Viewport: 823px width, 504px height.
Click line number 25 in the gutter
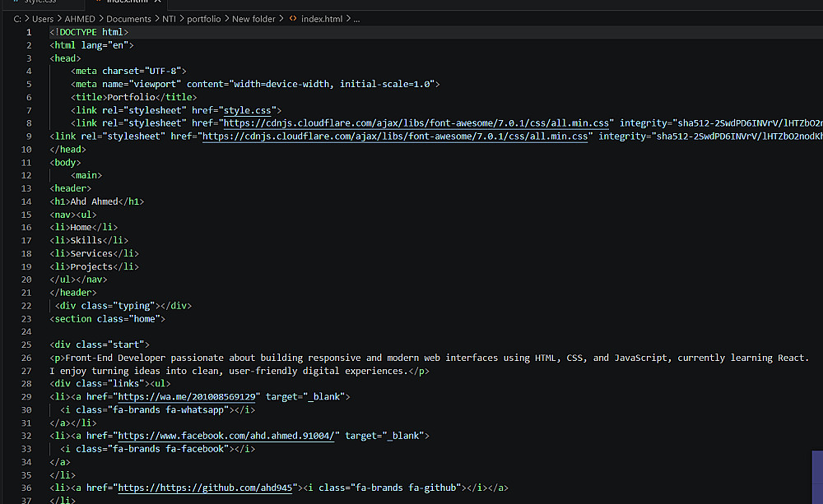click(x=29, y=344)
